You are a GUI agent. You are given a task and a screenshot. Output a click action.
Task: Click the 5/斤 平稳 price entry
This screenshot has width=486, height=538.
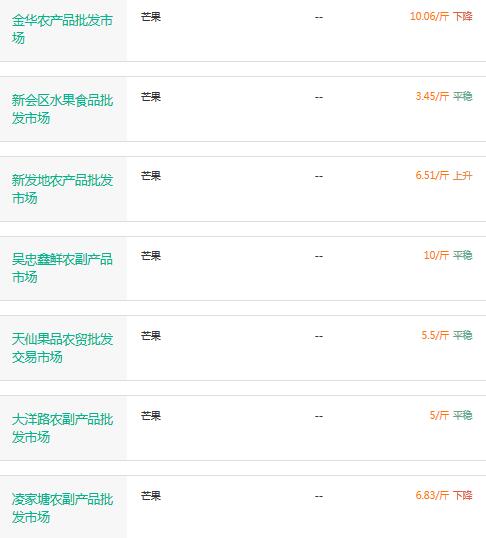451,415
